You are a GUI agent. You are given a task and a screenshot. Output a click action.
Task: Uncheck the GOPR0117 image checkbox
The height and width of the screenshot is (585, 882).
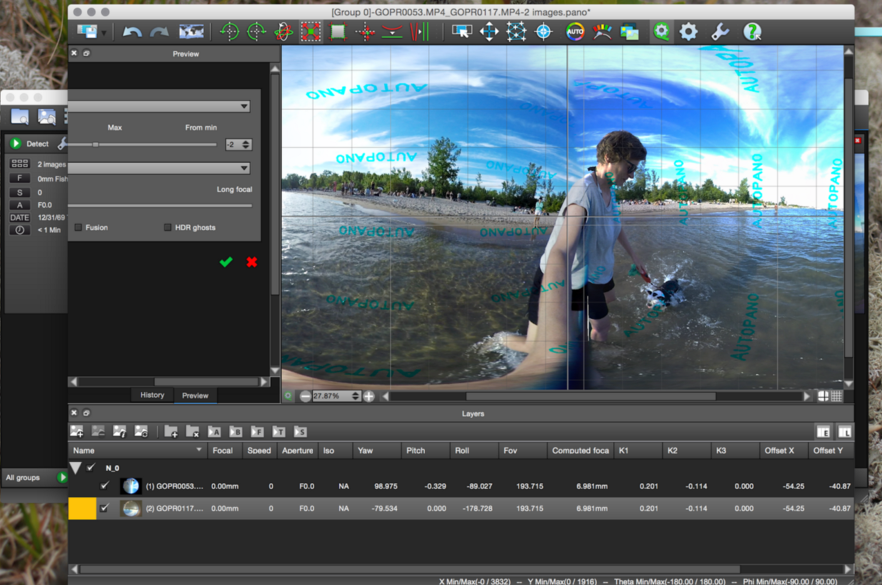pos(105,508)
